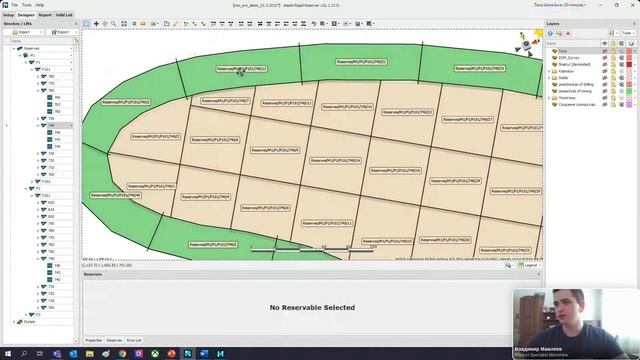Screen dimensions: 640x360
Task: Click the 3D orientation gizmo in the viewport corner
Action: (x=527, y=44)
